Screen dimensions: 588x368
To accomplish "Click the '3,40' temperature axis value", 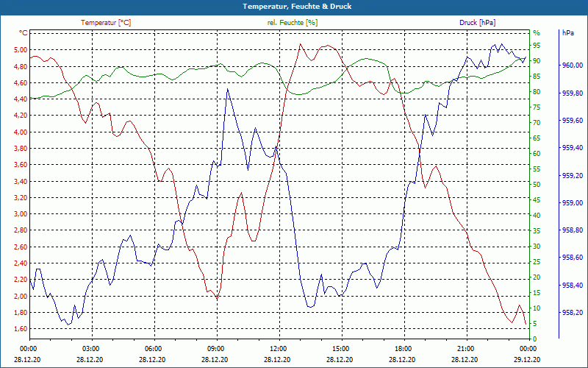I will 21,181.
